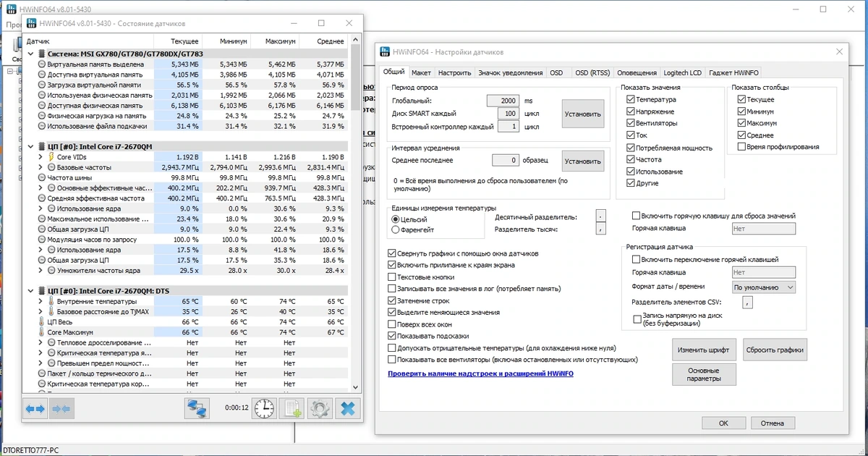Viewport: 868px width, 456px height.
Task: Enable the Поверх всех окон checkbox
Action: coord(392,324)
